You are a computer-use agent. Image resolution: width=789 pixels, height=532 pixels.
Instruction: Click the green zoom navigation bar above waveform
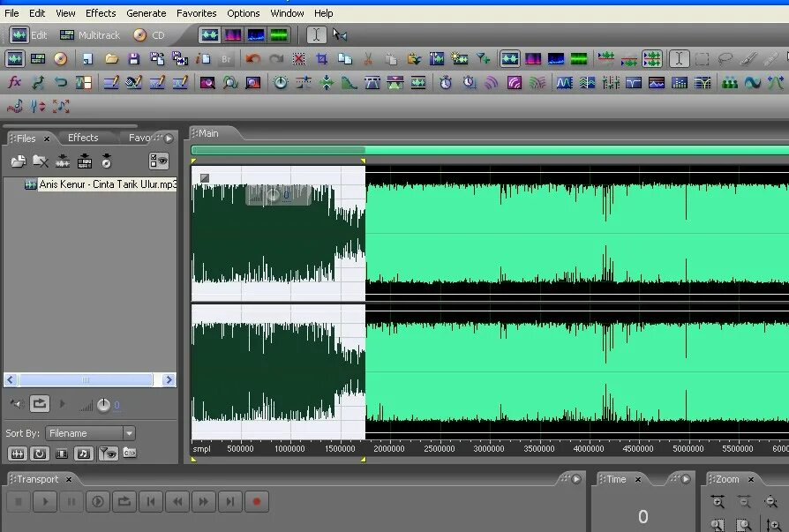(490, 150)
